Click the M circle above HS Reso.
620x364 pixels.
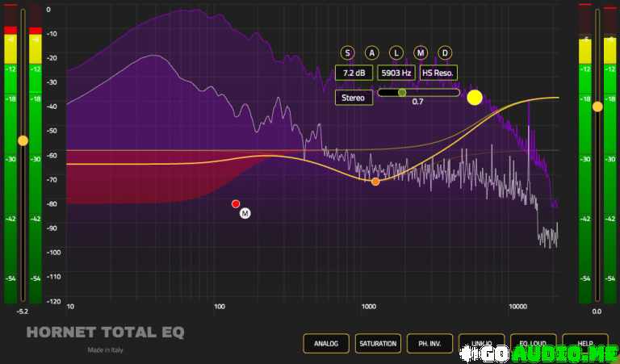coord(421,53)
